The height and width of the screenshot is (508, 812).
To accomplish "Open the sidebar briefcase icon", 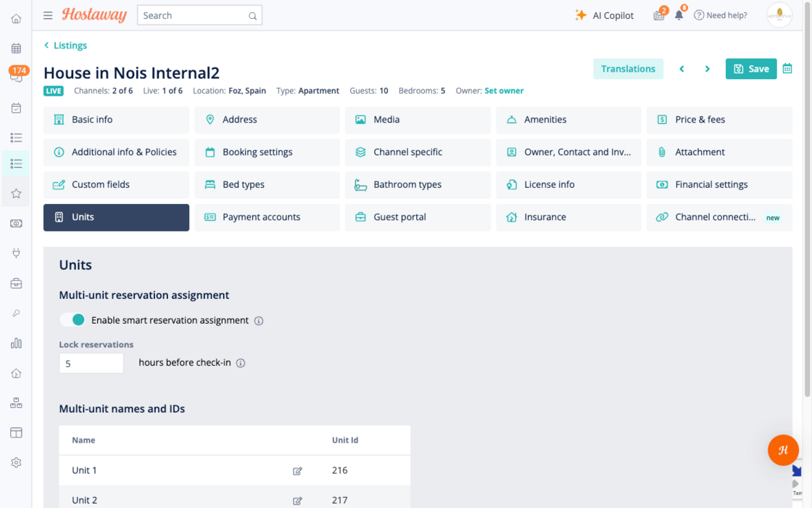I will click(x=16, y=284).
